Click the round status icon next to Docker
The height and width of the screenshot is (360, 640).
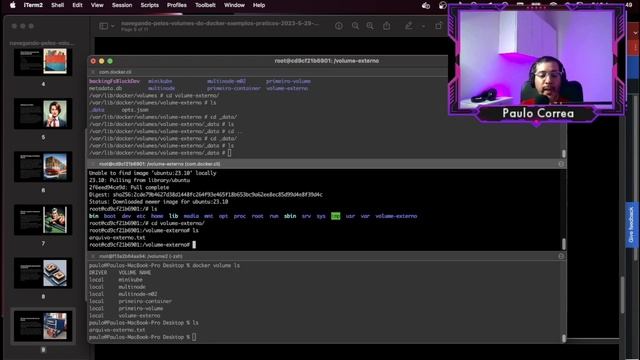tap(442, 5)
